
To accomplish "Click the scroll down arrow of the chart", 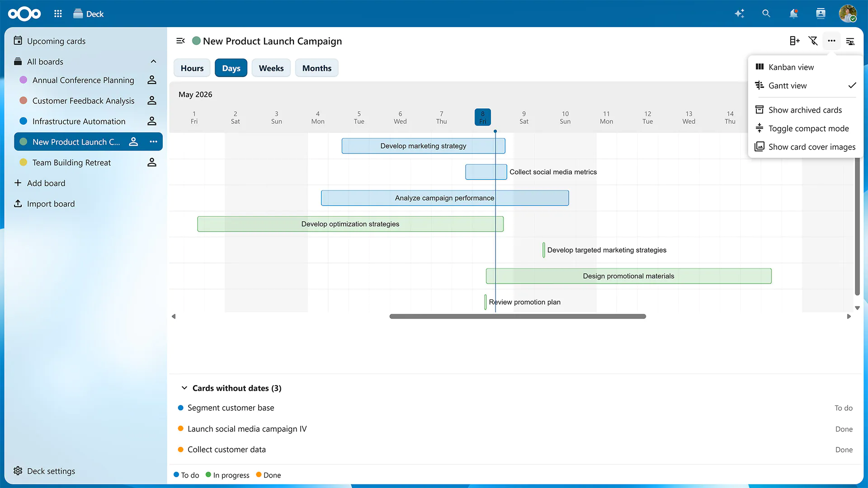I will pyautogui.click(x=857, y=308).
